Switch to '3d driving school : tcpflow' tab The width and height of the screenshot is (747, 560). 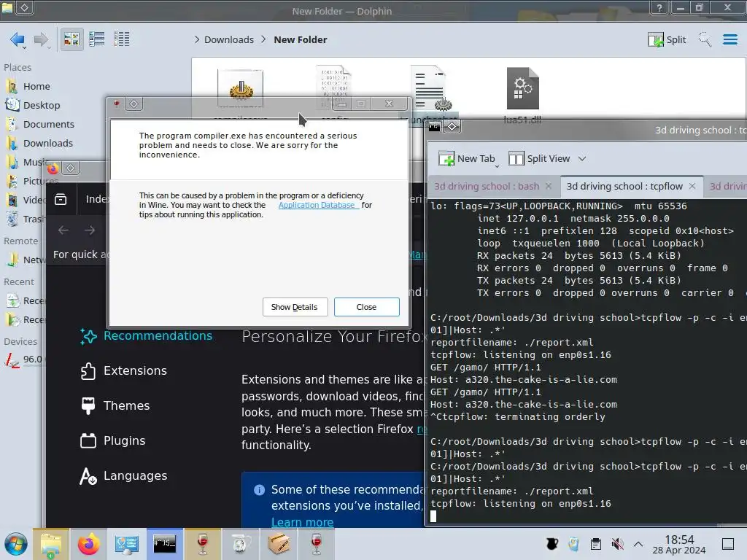pyautogui.click(x=624, y=186)
